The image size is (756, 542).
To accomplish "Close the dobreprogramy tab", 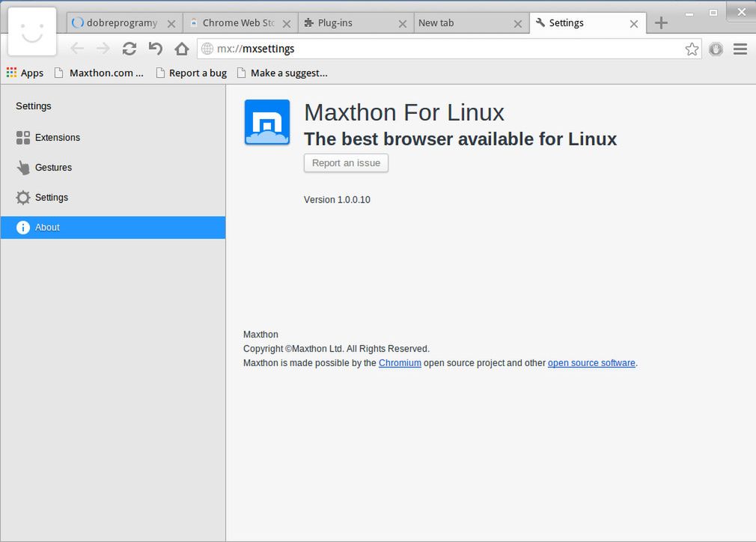I will click(171, 24).
